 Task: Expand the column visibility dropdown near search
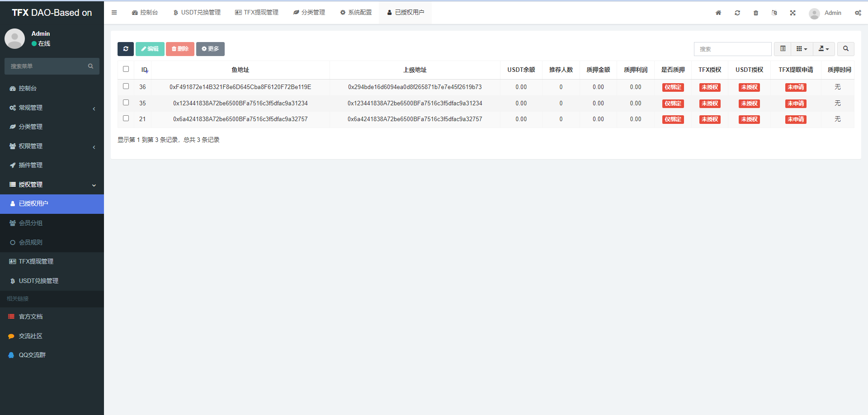coord(802,49)
